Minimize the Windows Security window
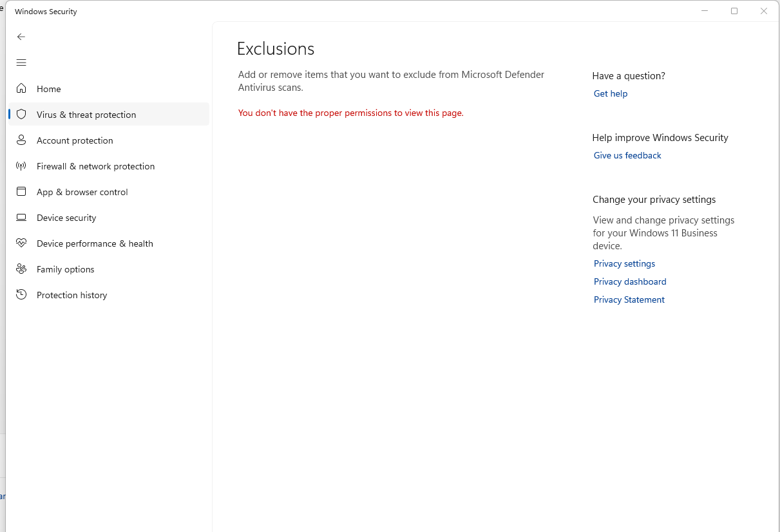 704,10
